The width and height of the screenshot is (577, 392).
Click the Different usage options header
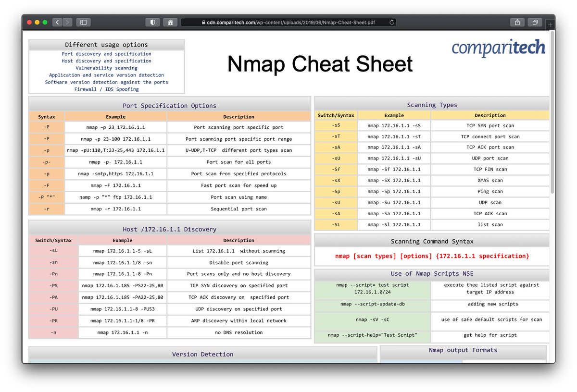coord(106,45)
